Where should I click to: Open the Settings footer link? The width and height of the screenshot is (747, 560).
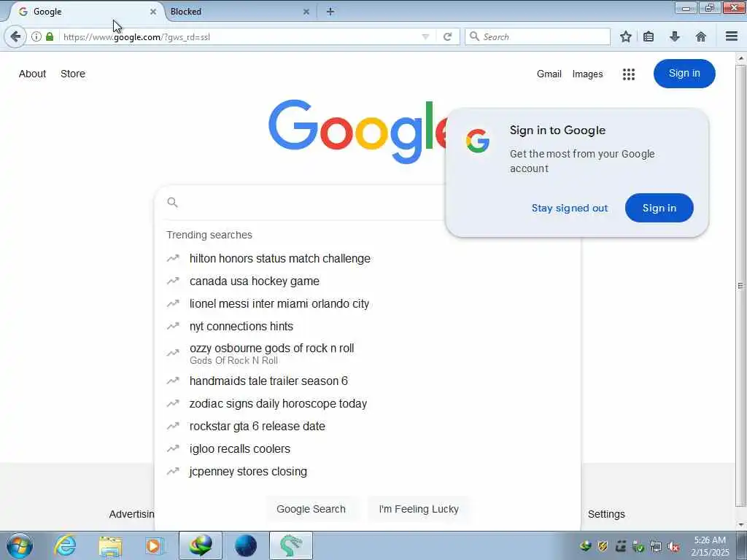click(606, 514)
